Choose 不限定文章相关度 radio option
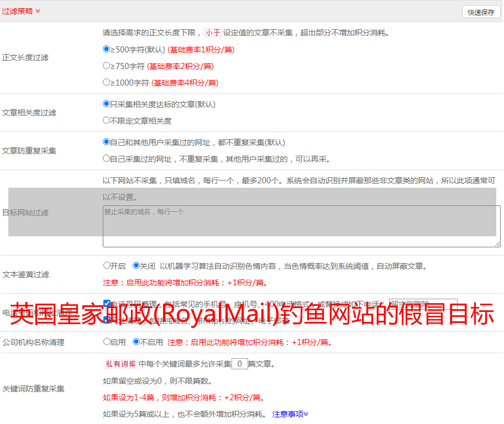 pyautogui.click(x=107, y=120)
